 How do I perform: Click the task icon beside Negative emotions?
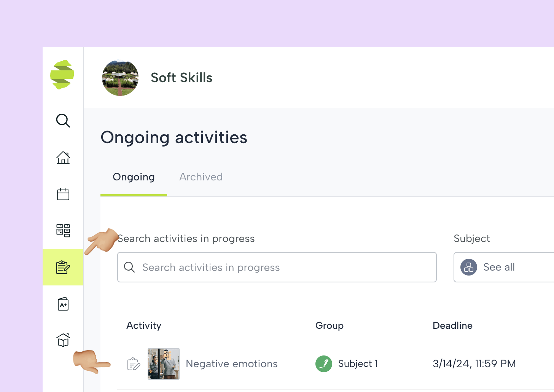click(134, 364)
